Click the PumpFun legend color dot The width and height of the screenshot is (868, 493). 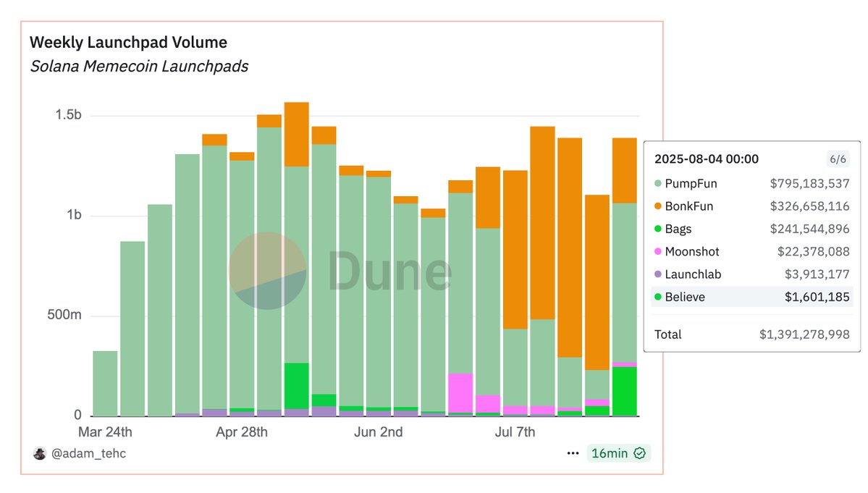(657, 184)
